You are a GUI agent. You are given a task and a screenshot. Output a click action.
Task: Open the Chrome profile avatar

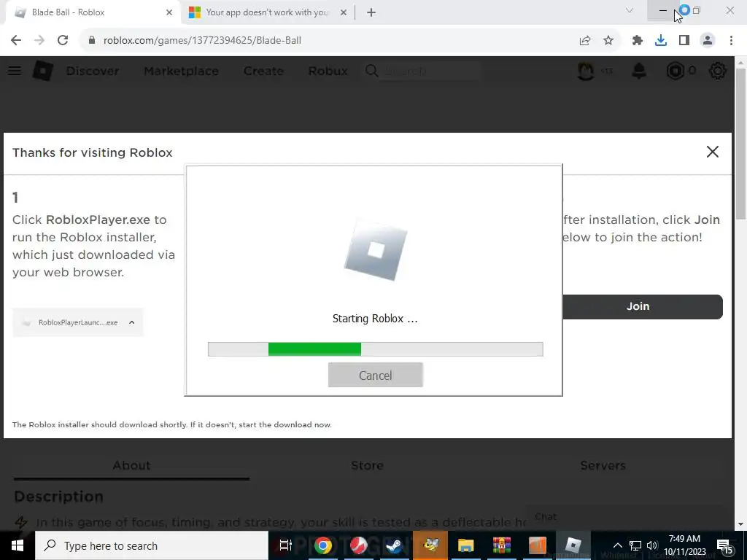[708, 41]
